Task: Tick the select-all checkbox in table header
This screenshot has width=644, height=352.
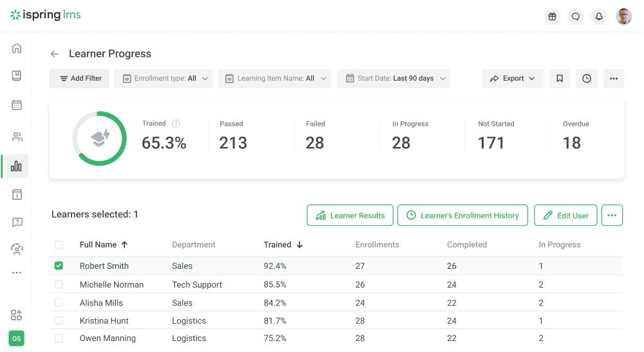Action: tap(59, 245)
